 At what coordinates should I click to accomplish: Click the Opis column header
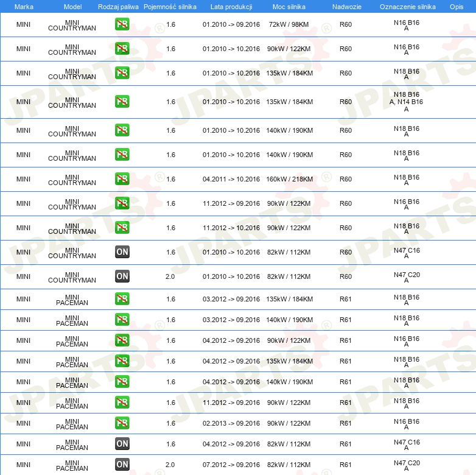tap(456, 6)
